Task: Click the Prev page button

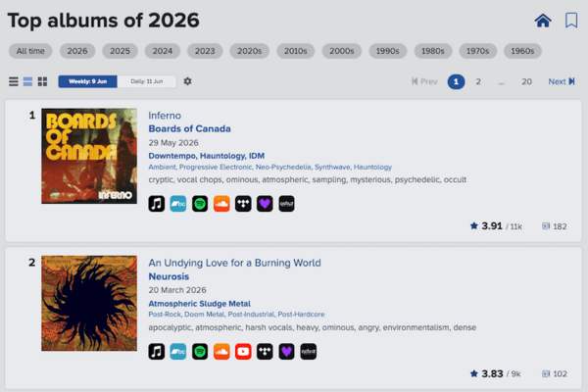Action: pos(424,81)
